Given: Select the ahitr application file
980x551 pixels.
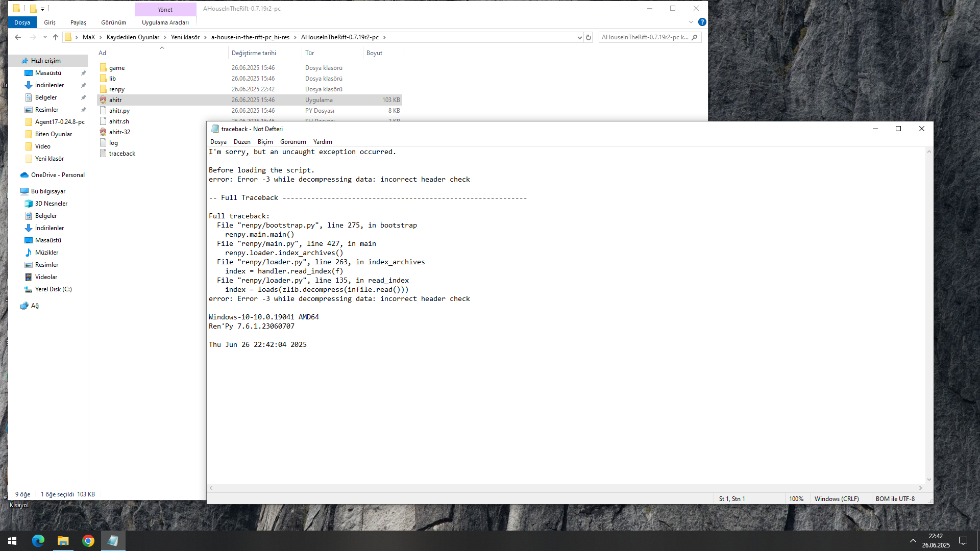Looking at the screenshot, I should point(115,100).
